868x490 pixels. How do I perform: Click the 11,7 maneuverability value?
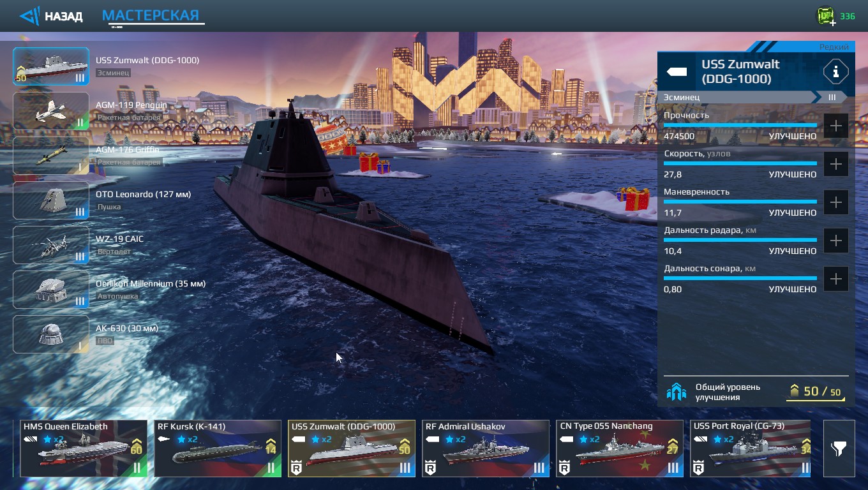[x=673, y=213]
